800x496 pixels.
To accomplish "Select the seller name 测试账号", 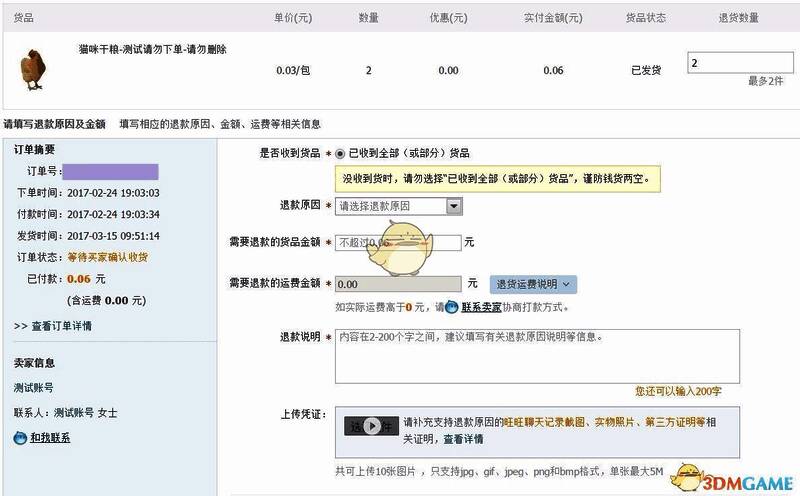I will click(x=34, y=388).
